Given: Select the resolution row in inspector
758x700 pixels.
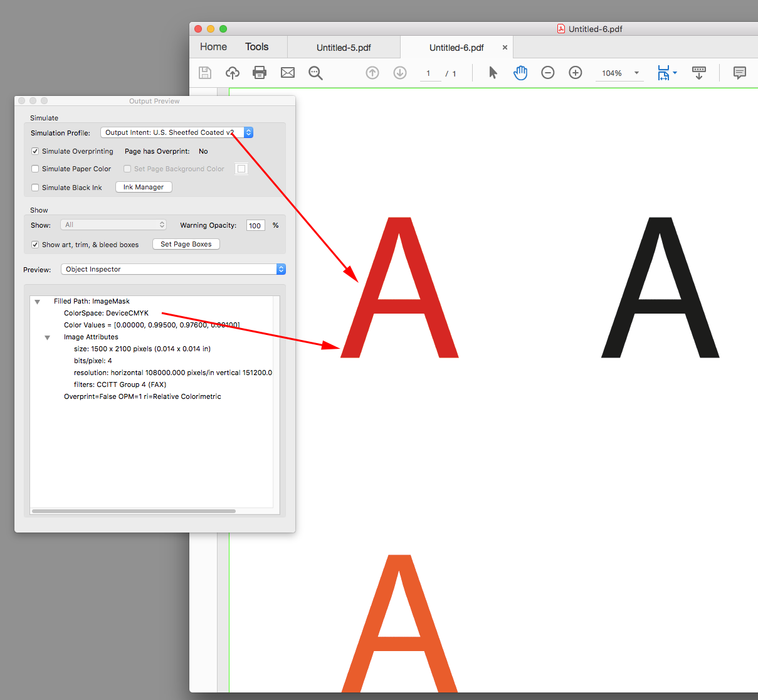Looking at the screenshot, I should click(173, 373).
